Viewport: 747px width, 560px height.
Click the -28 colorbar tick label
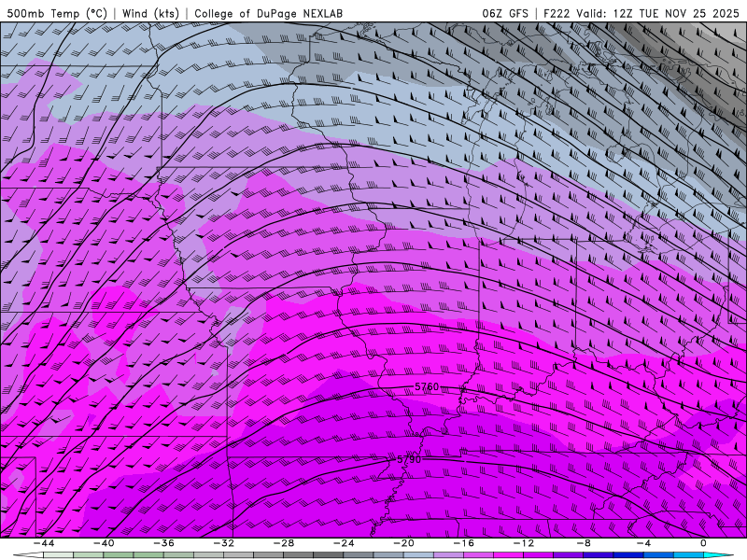[x=284, y=543]
